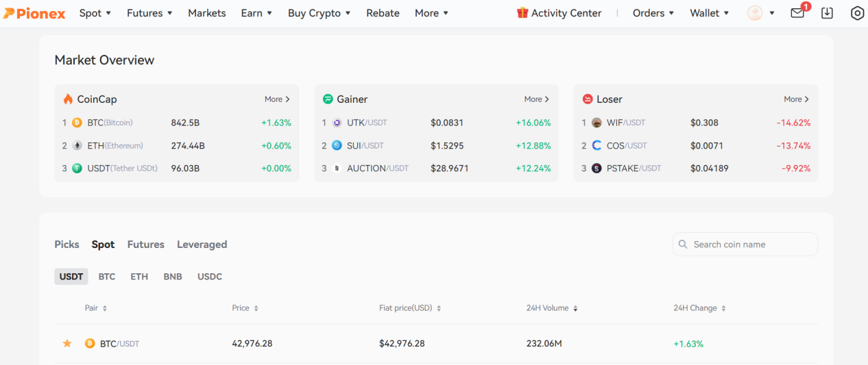Open the Futures dropdown in navbar
This screenshot has width=868, height=365.
click(x=149, y=13)
